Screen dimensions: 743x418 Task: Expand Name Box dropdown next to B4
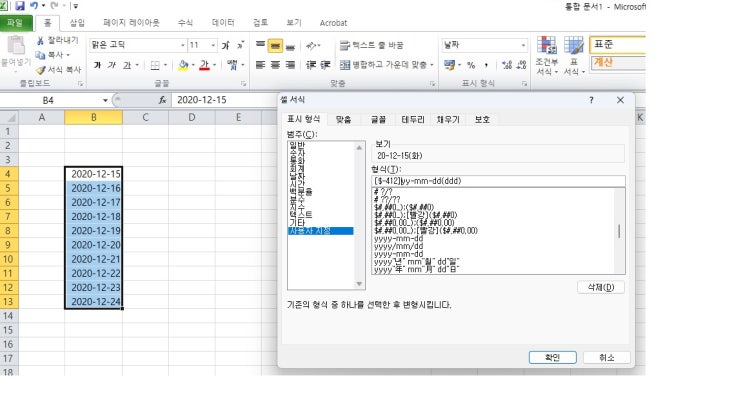pyautogui.click(x=105, y=100)
